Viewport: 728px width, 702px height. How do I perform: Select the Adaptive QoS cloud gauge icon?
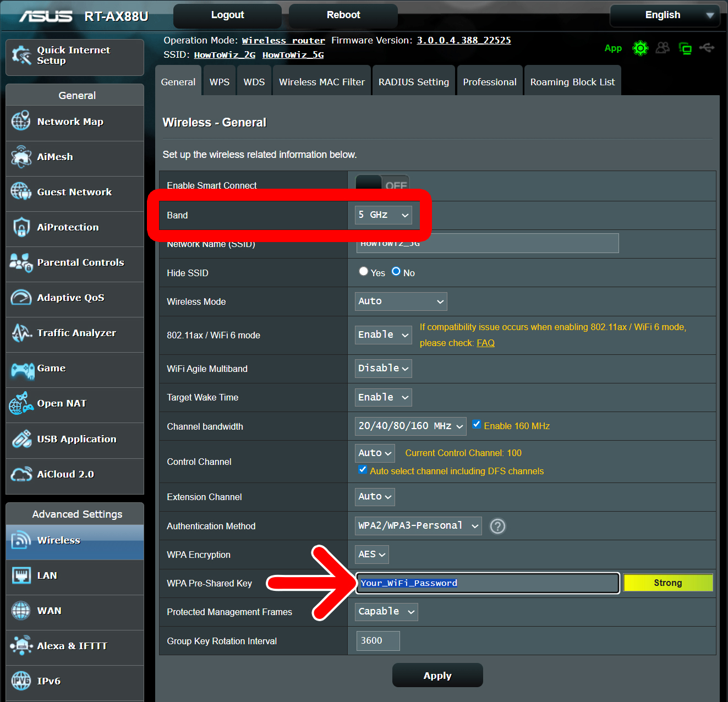20,298
